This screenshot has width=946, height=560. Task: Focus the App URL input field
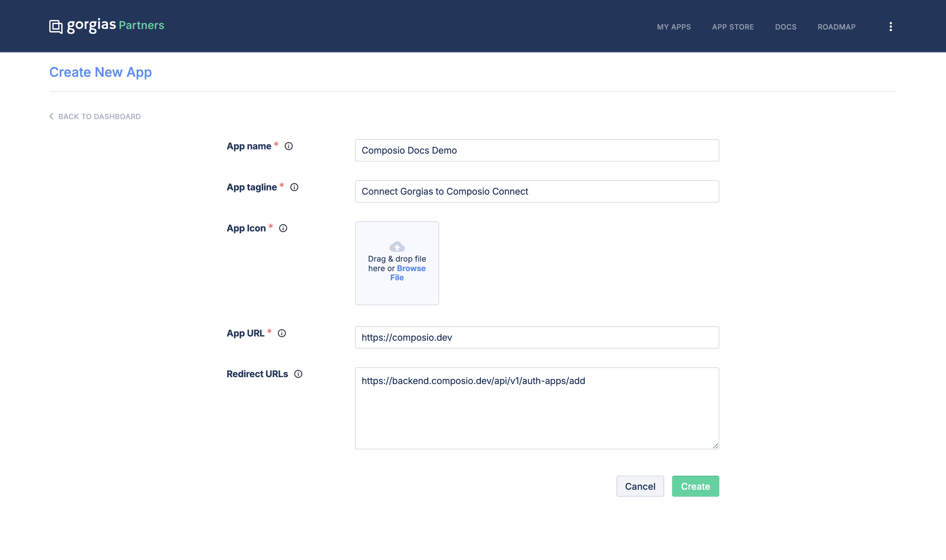[537, 337]
